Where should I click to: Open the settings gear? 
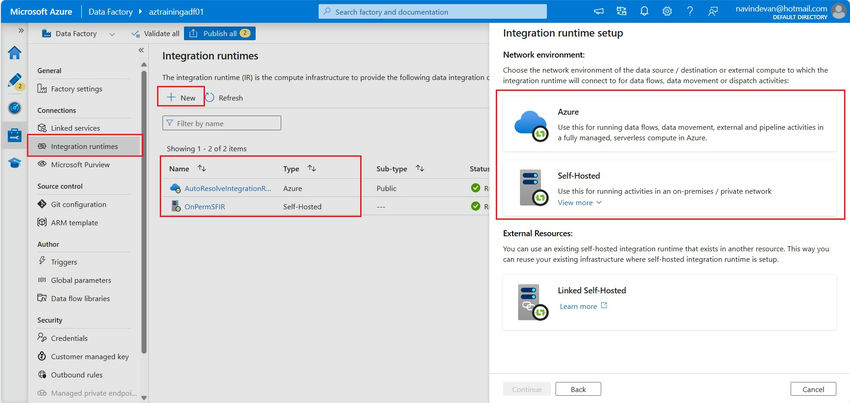(667, 11)
